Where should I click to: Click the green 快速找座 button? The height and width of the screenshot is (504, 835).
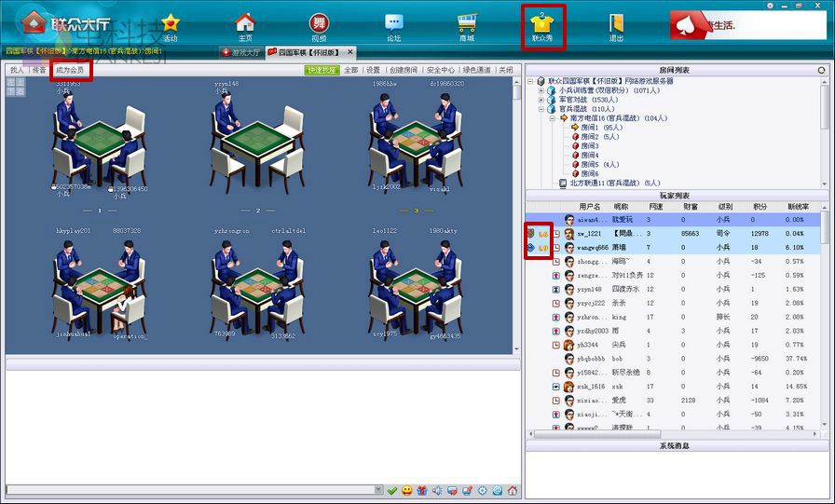(x=322, y=70)
